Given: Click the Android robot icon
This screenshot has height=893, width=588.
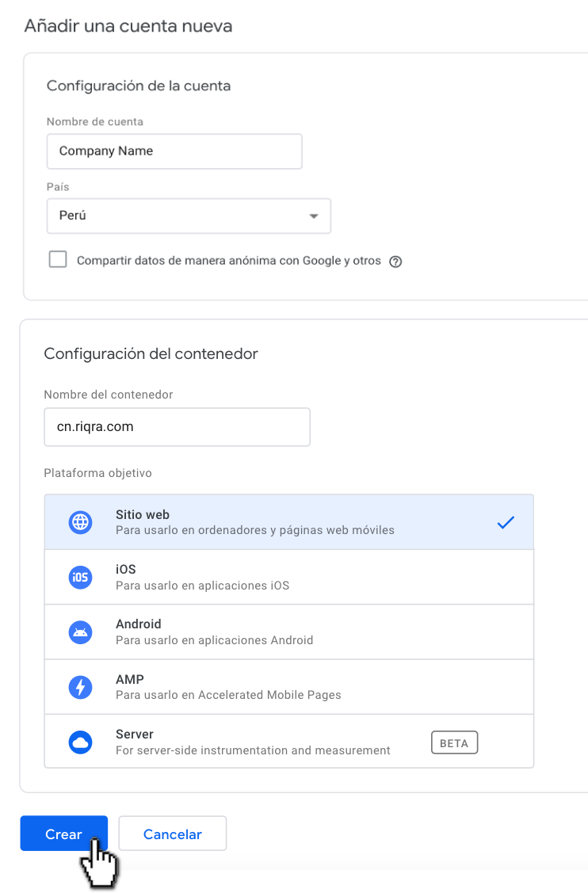Looking at the screenshot, I should point(80,632).
